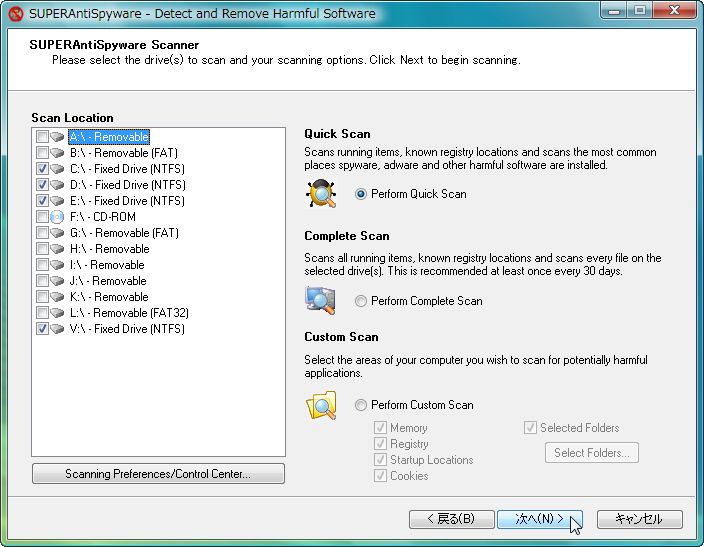Click the drive icon for L:\ Removable (FAT32)
704x547 pixels.
[x=57, y=313]
